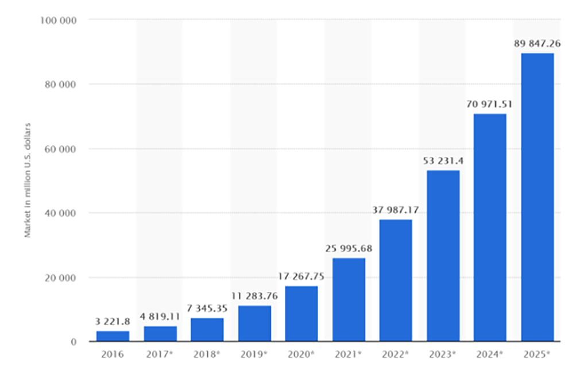The height and width of the screenshot is (378, 588).
Task: Select the 20 000 y-axis tick label
Action: (x=62, y=277)
